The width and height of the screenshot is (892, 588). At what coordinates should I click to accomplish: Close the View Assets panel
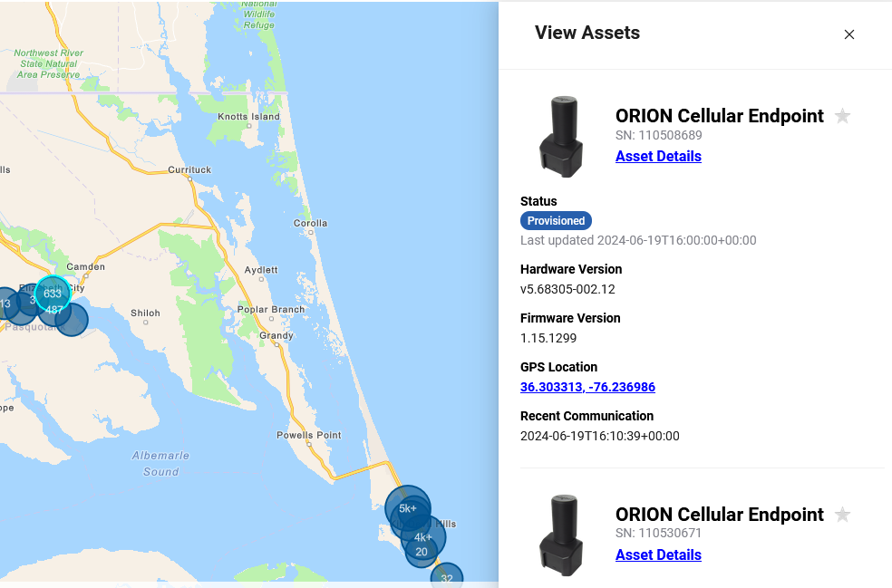click(849, 34)
